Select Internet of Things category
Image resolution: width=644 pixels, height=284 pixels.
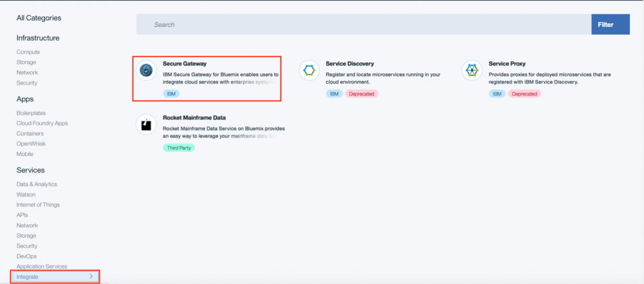(x=38, y=205)
